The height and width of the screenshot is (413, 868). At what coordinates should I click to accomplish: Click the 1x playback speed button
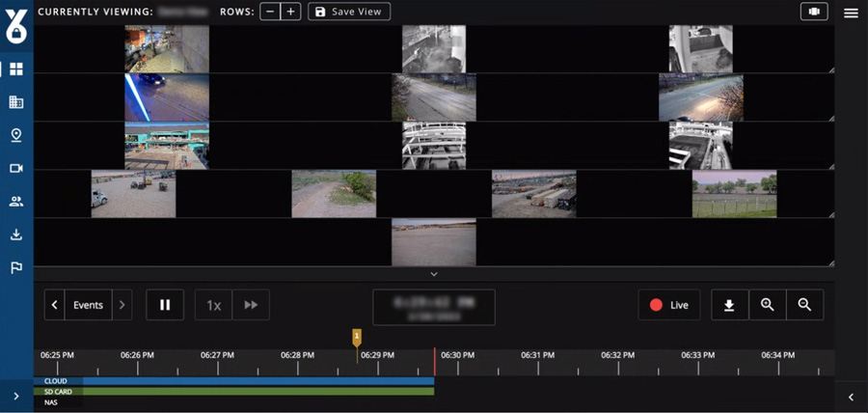(214, 305)
